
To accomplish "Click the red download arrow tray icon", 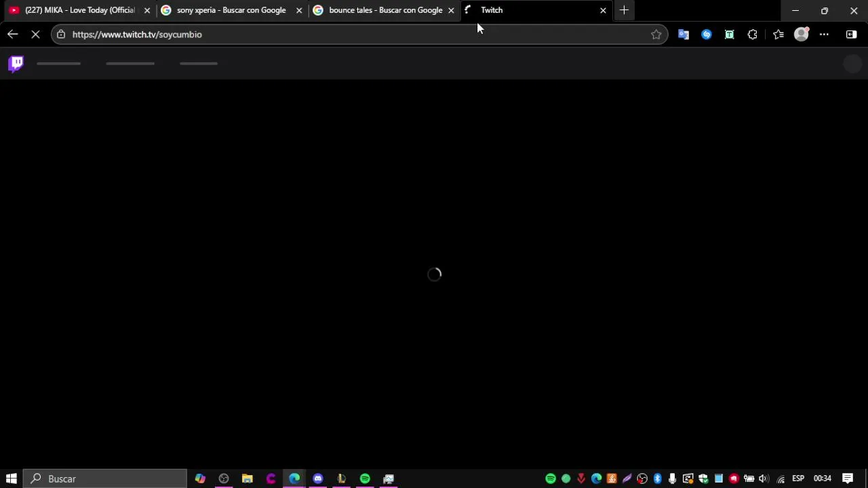I will pyautogui.click(x=581, y=479).
